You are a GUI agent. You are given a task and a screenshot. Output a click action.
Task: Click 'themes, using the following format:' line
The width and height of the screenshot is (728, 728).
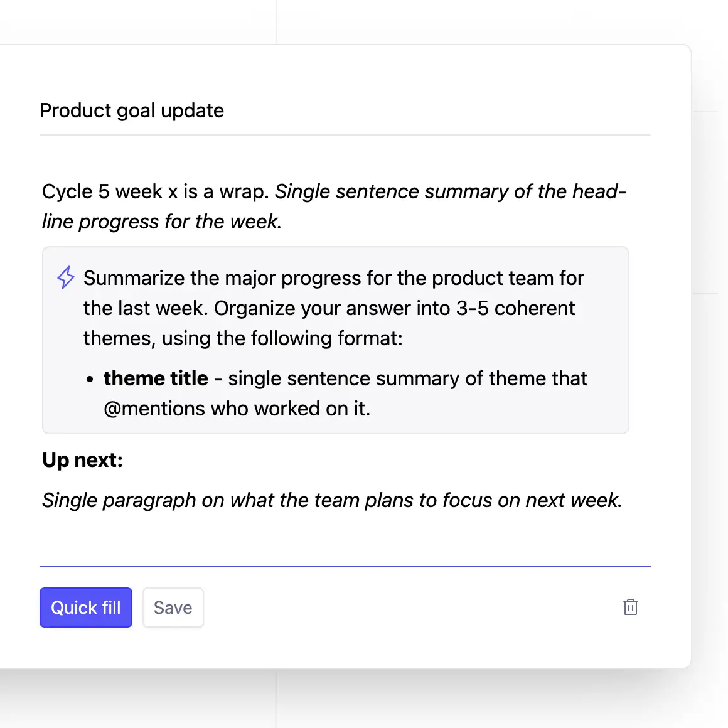click(x=243, y=338)
